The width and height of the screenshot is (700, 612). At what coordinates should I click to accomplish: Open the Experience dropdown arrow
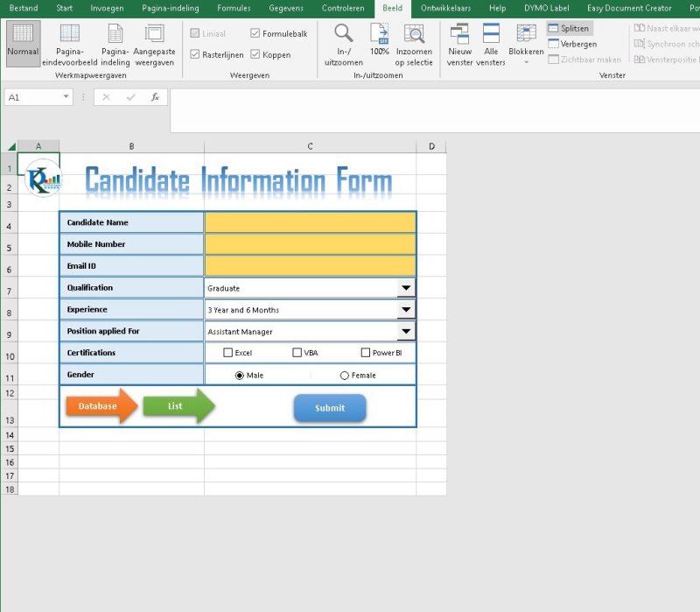(x=406, y=310)
